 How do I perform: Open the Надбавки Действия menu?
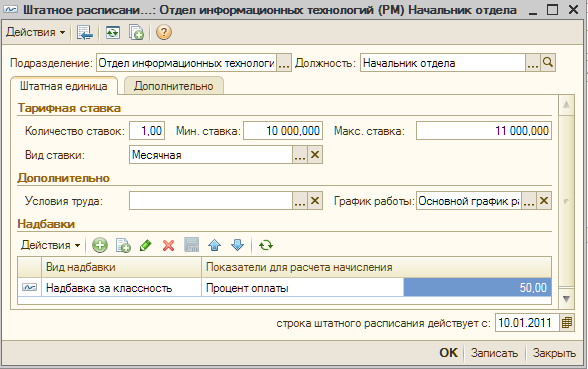[x=50, y=245]
